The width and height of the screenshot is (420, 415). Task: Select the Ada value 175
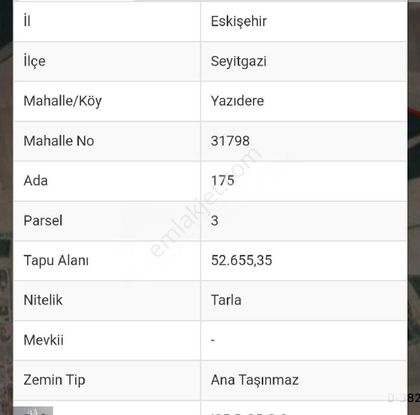point(223,181)
